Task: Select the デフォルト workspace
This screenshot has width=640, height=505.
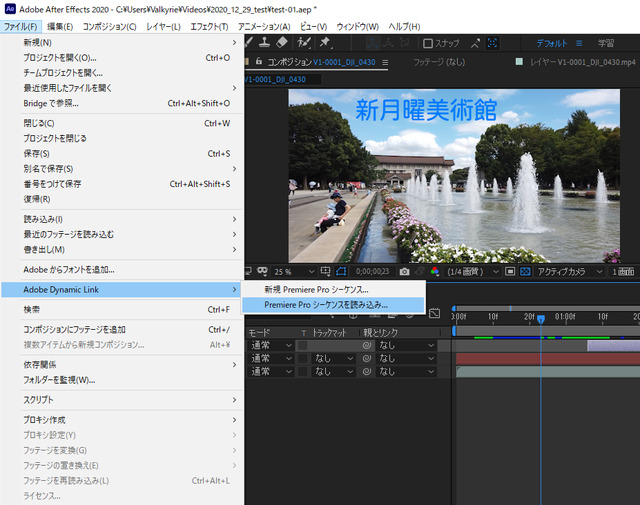Action: tap(551, 43)
